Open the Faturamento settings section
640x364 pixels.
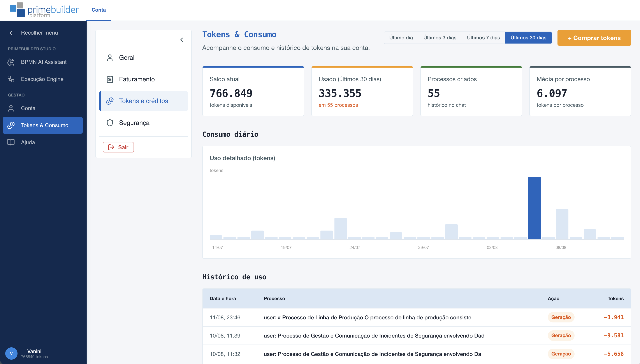144,79
